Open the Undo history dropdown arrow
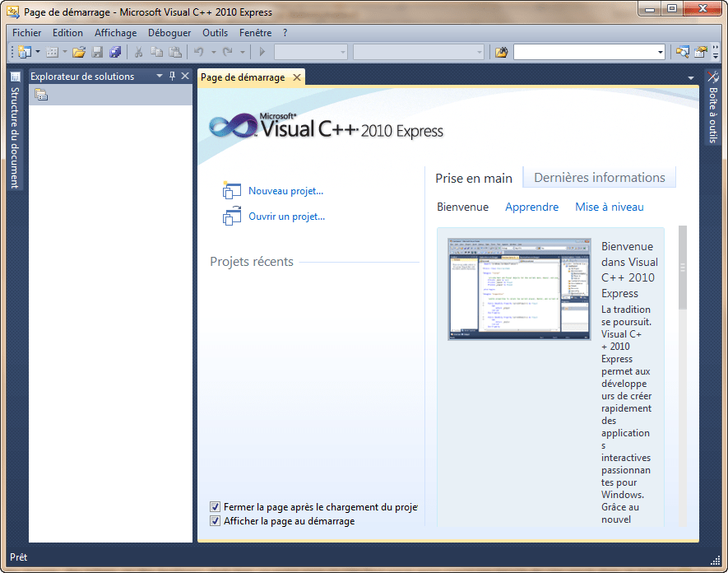 [x=214, y=52]
